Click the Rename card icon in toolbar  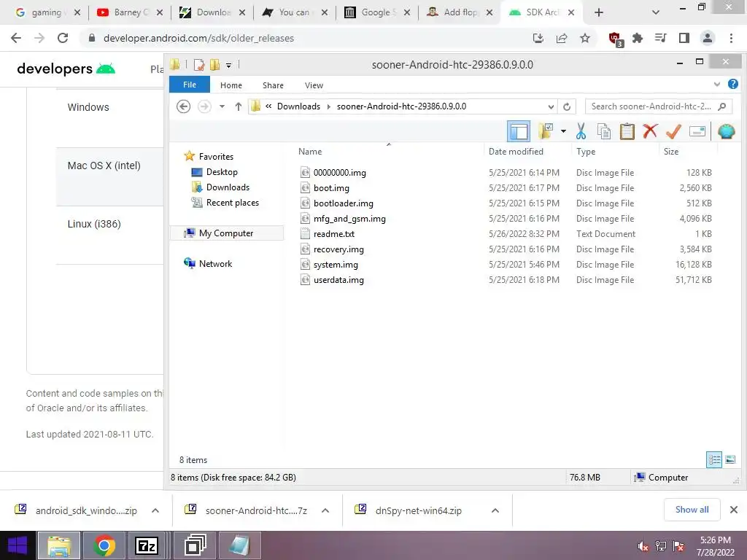tap(697, 131)
